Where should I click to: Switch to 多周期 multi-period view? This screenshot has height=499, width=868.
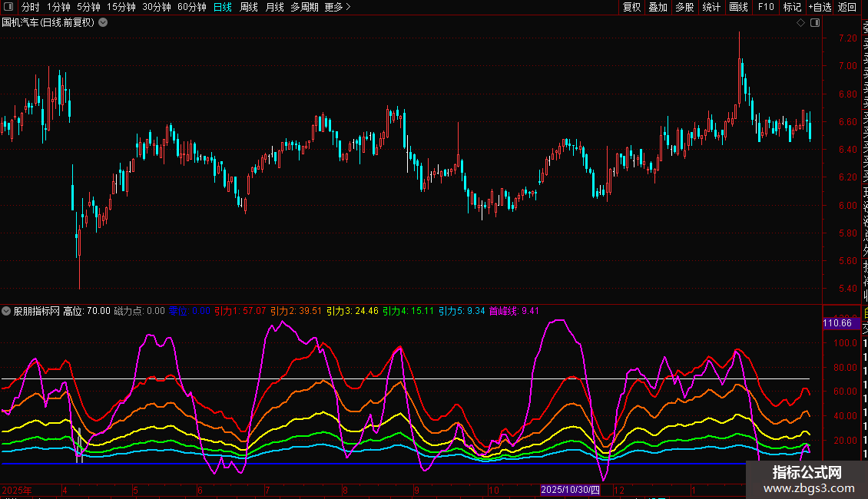pos(304,7)
